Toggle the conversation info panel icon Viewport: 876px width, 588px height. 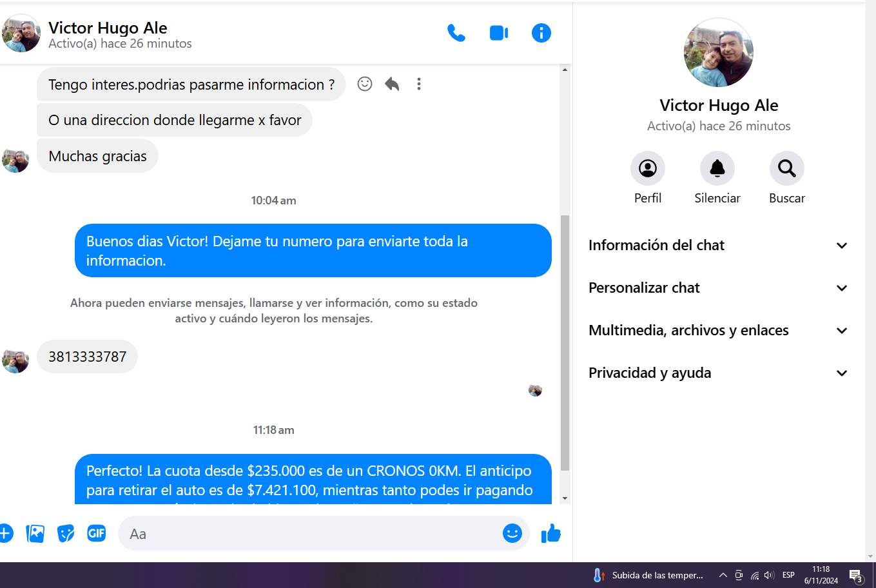541,33
